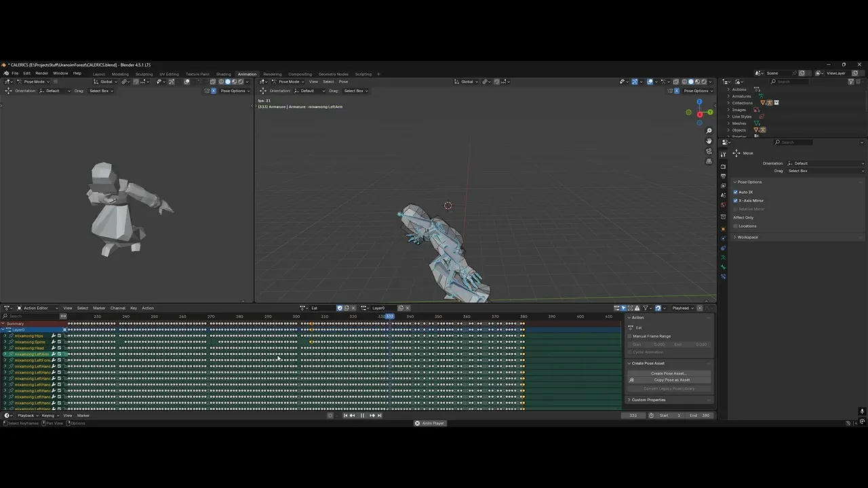This screenshot has width=868, height=488.
Task: Click the zoom magnifier in the right viewport
Action: tap(709, 131)
